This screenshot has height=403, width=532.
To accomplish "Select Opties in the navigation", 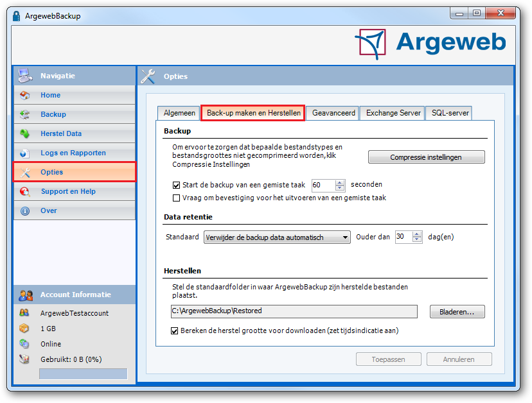I will point(75,172).
